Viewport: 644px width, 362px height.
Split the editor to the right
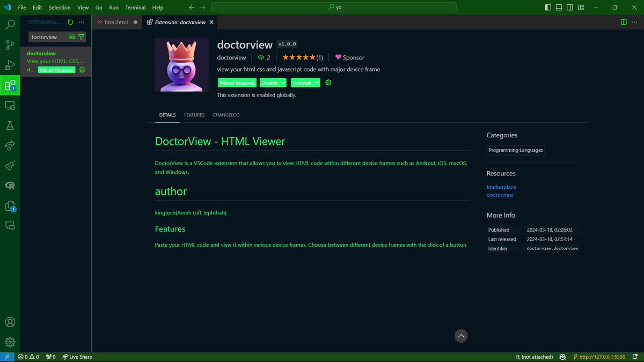tap(624, 22)
